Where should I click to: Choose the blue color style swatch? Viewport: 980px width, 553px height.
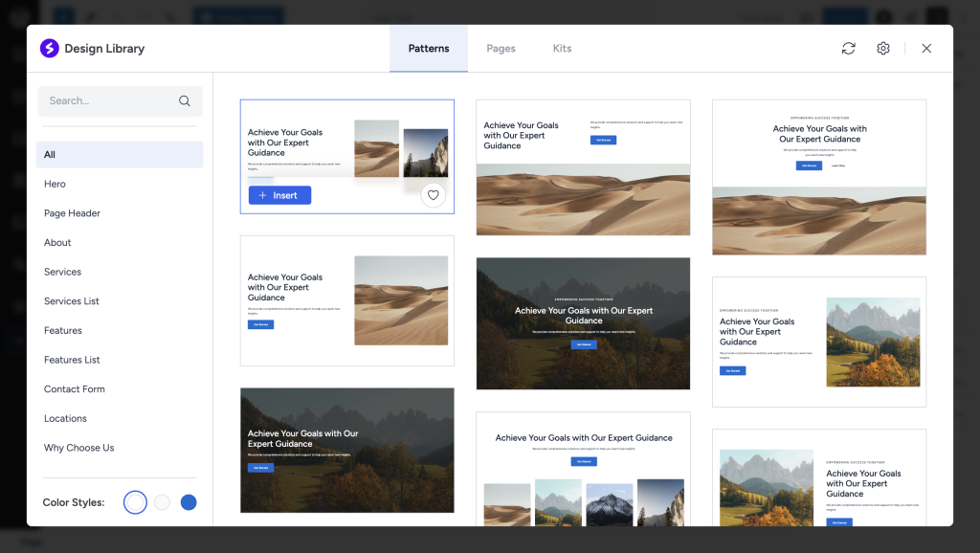pyautogui.click(x=189, y=502)
